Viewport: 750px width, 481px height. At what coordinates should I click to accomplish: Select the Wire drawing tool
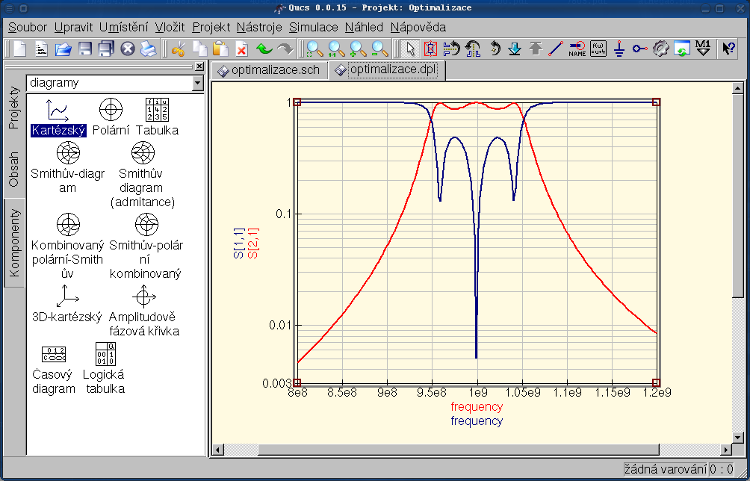click(556, 48)
